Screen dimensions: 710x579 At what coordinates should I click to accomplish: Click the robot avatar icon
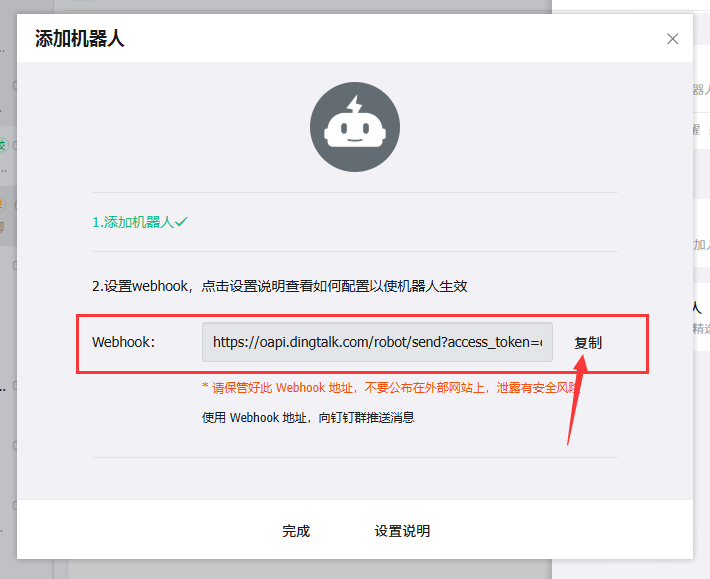pyautogui.click(x=355, y=127)
